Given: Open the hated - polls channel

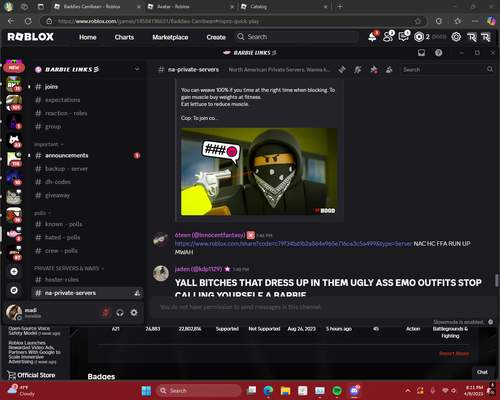Looking at the screenshot, I should [x=87, y=237].
